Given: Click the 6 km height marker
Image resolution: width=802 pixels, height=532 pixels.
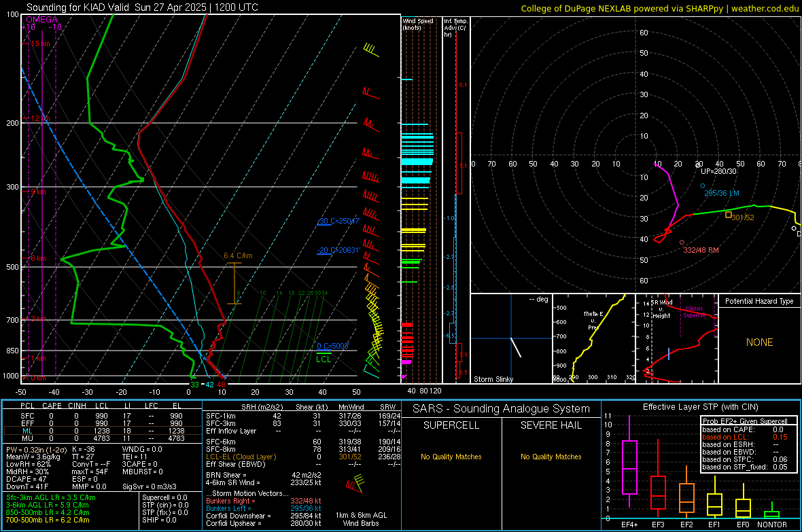Looking at the screenshot, I should pyautogui.click(x=38, y=258).
